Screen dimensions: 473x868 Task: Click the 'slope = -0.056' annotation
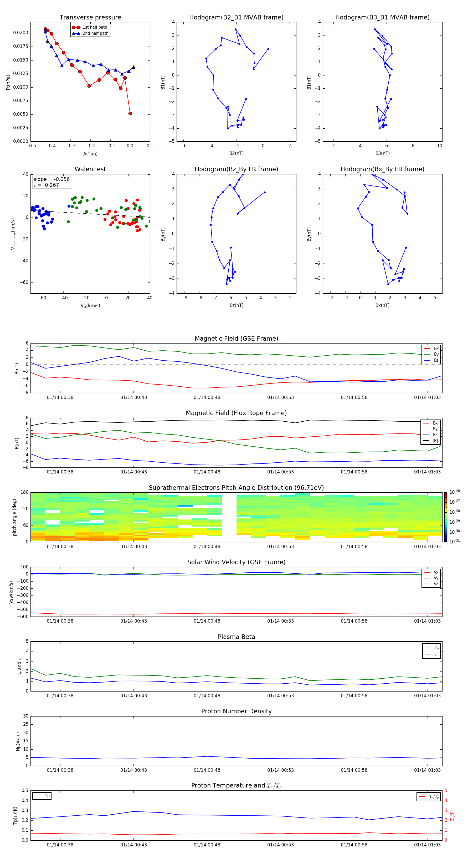(x=52, y=179)
